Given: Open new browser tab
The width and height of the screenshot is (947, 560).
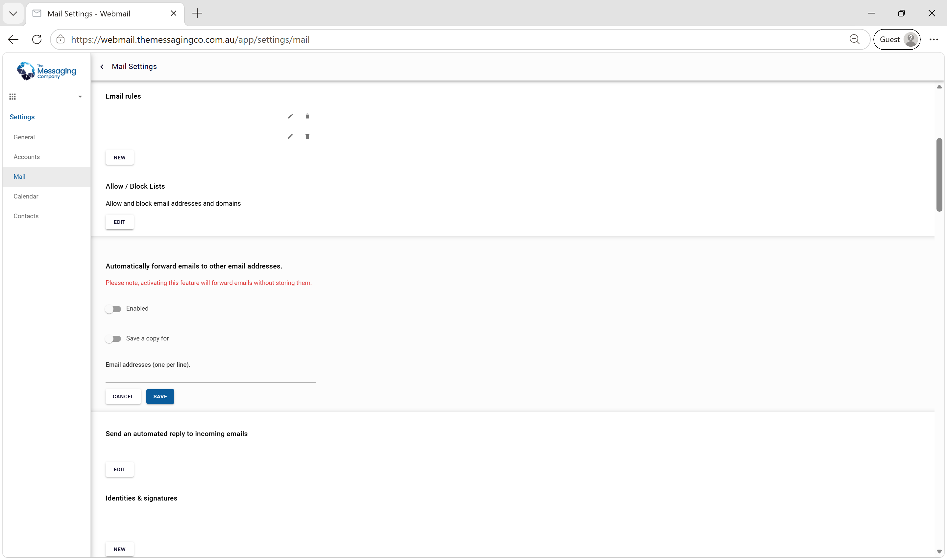Looking at the screenshot, I should pyautogui.click(x=197, y=13).
